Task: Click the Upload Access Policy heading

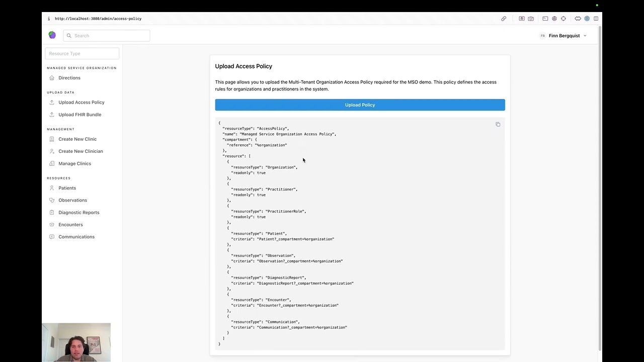Action: coord(244,66)
